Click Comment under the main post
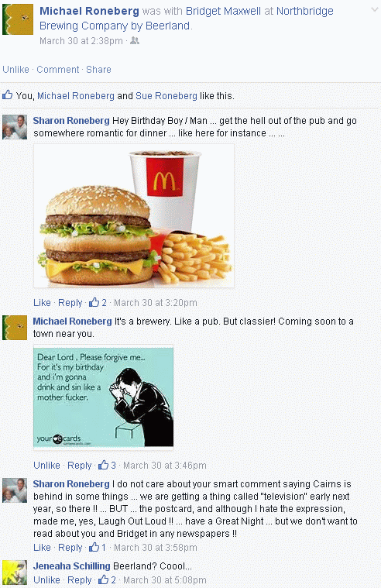The height and width of the screenshot is (588, 381). 58,70
